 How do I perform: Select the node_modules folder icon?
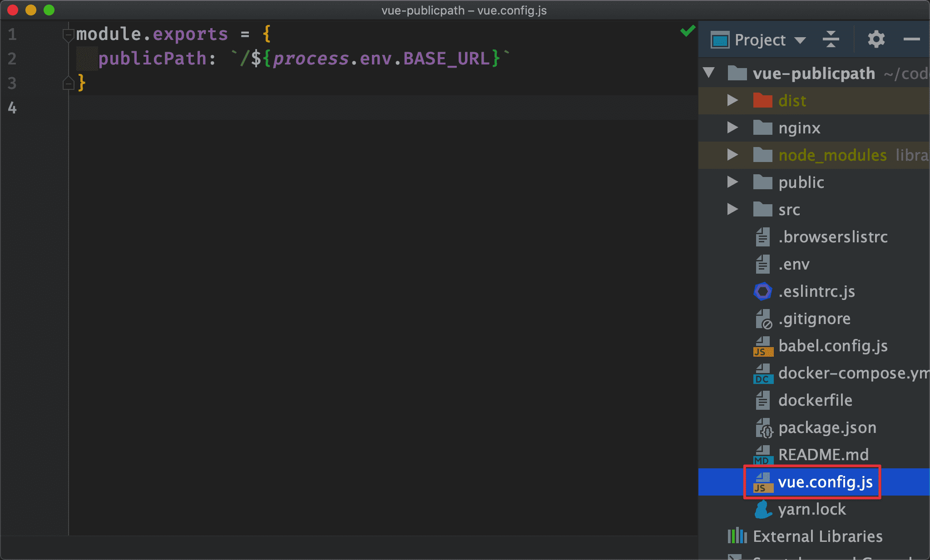pyautogui.click(x=762, y=155)
